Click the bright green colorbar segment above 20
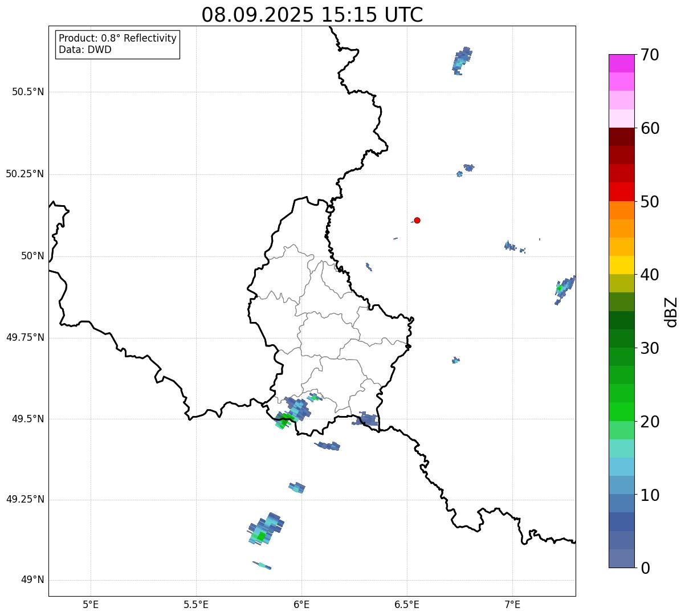The image size is (685, 616). click(621, 412)
